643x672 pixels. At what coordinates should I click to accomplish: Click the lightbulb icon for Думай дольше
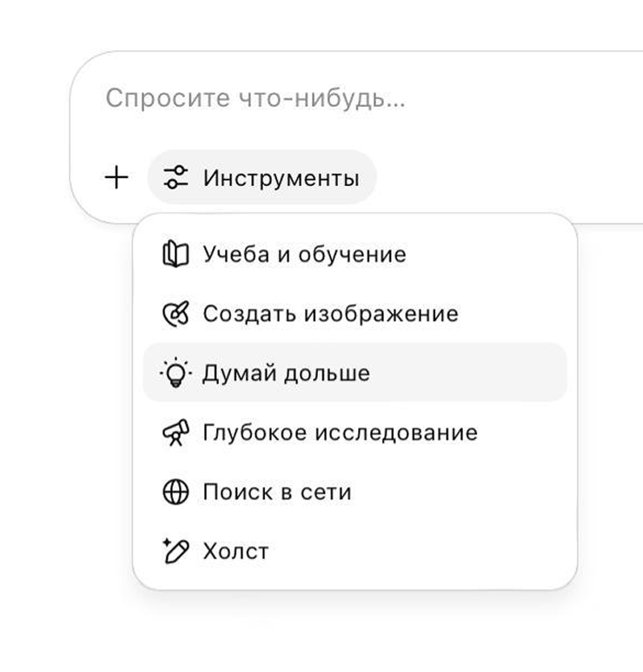click(176, 372)
